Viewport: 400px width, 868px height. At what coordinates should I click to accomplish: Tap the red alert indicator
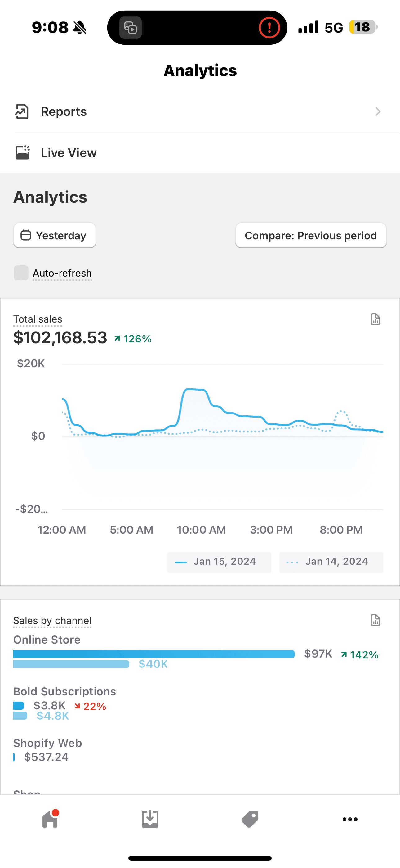(269, 28)
